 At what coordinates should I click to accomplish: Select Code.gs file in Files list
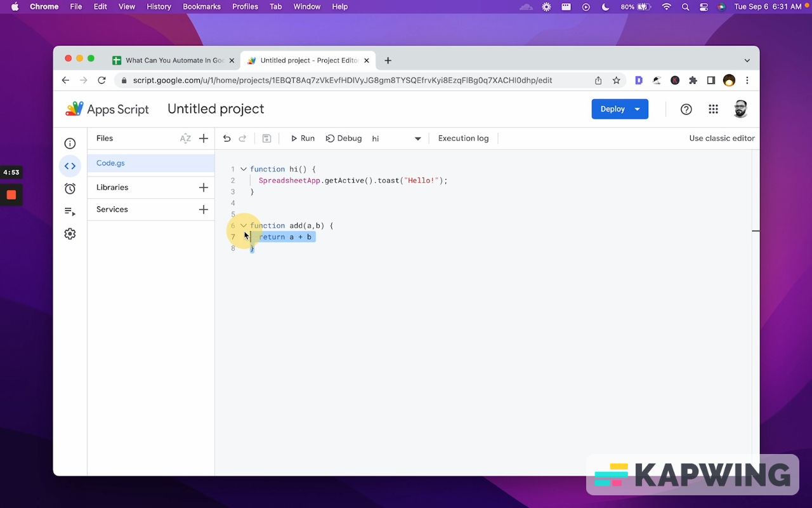pyautogui.click(x=151, y=163)
